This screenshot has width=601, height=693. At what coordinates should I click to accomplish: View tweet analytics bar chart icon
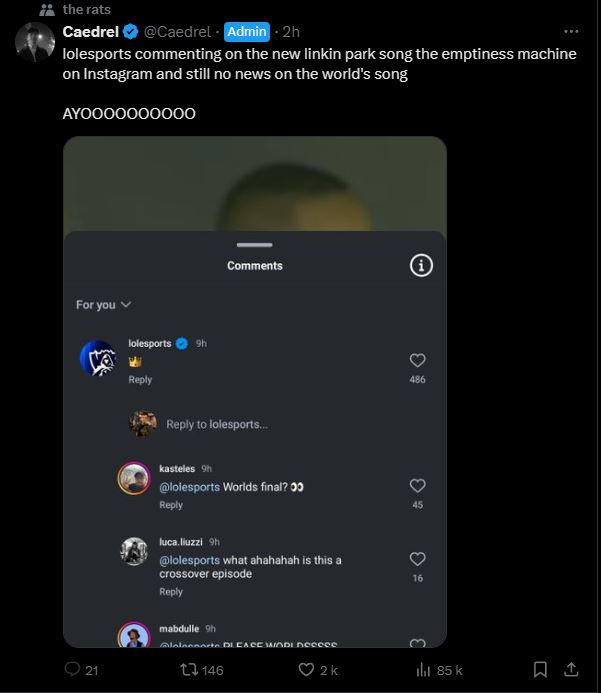(x=423, y=670)
